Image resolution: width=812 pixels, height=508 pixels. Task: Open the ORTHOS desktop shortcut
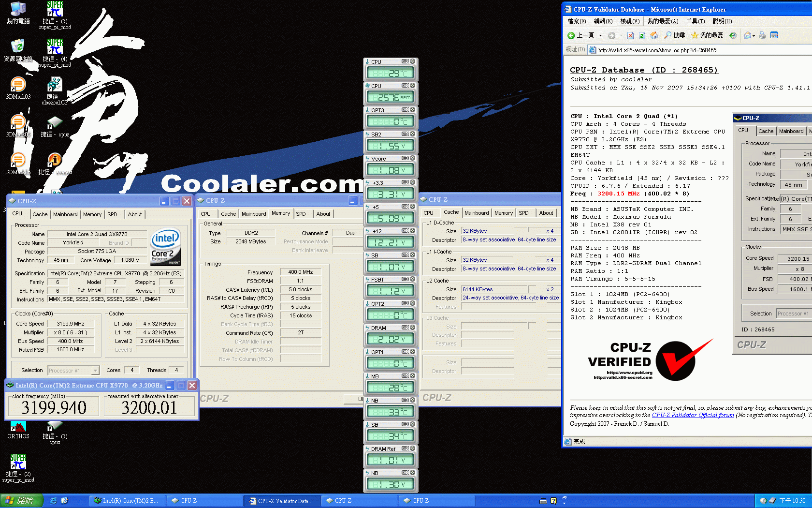tap(18, 430)
